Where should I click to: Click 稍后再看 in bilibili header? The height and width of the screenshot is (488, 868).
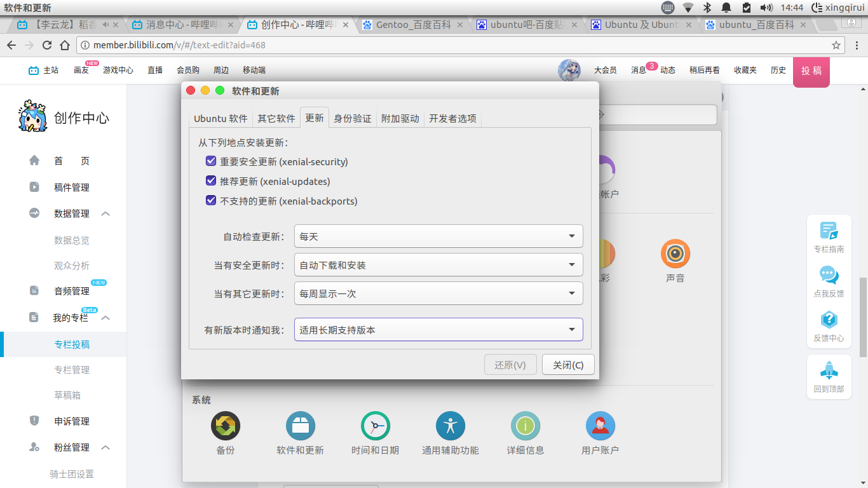click(x=705, y=71)
